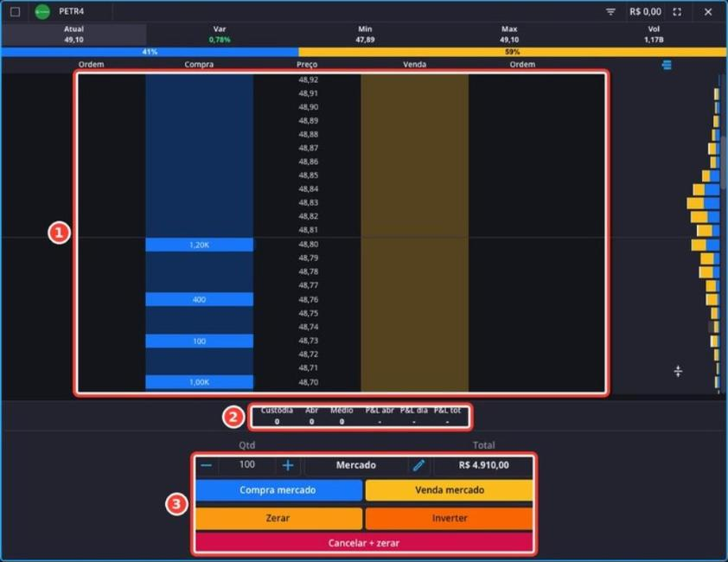728x562 pixels.
Task: Toggle fullscreen expand icon
Action: point(677,11)
